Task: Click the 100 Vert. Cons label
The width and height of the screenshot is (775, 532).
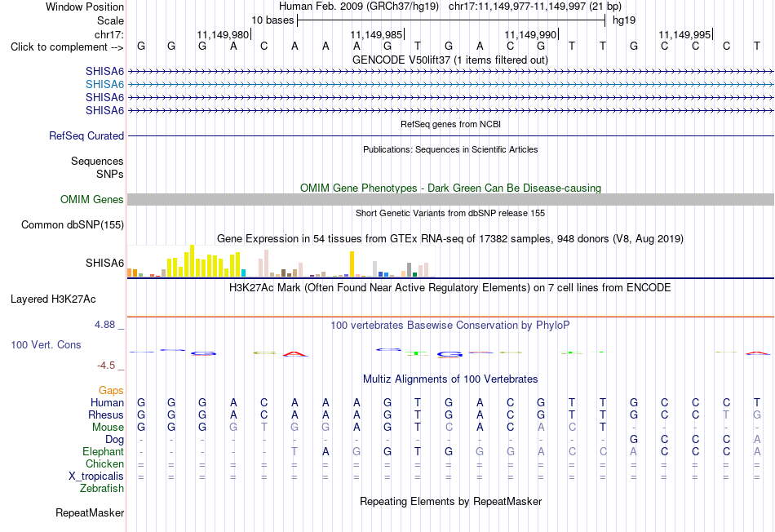Action: point(46,344)
